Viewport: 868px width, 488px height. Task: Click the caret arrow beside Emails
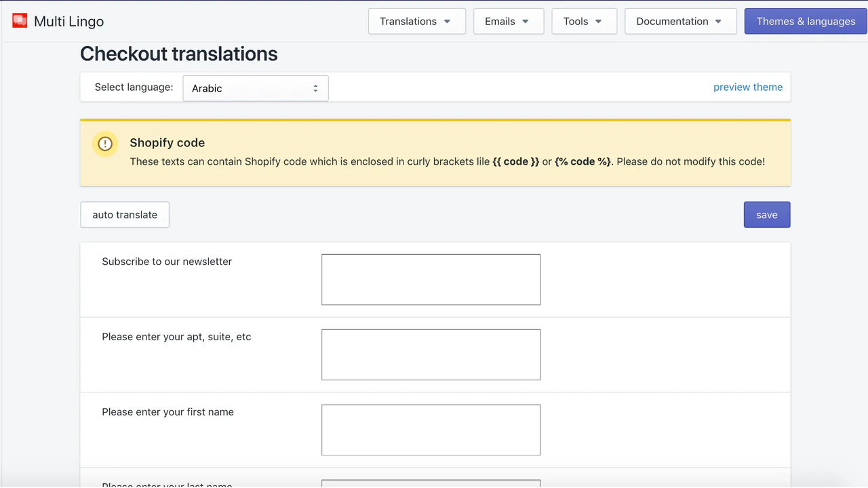[525, 22]
